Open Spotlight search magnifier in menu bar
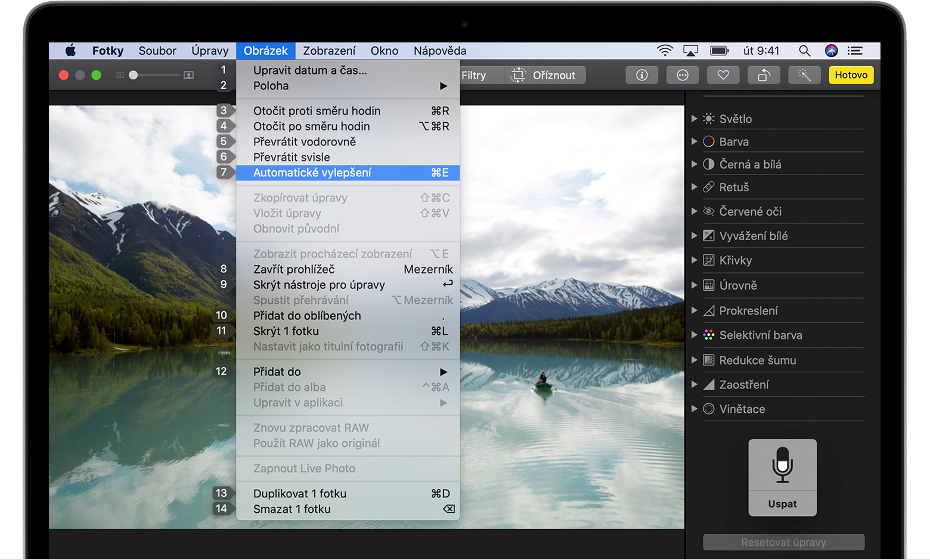The width and height of the screenshot is (930, 560). point(804,51)
